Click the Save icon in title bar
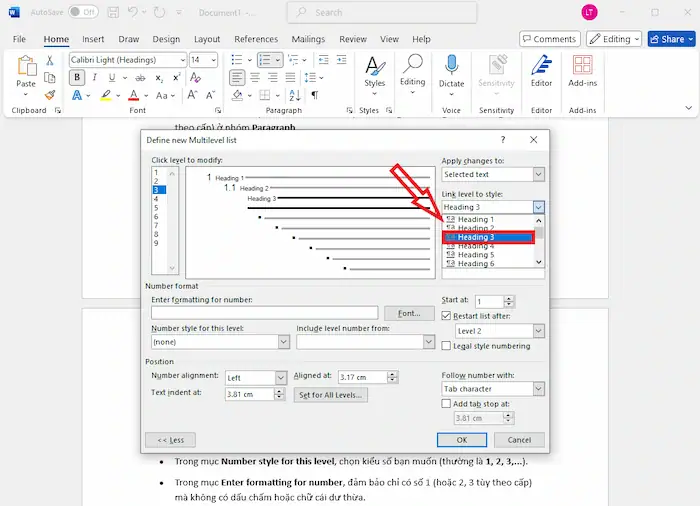The image size is (700, 506). (111, 12)
